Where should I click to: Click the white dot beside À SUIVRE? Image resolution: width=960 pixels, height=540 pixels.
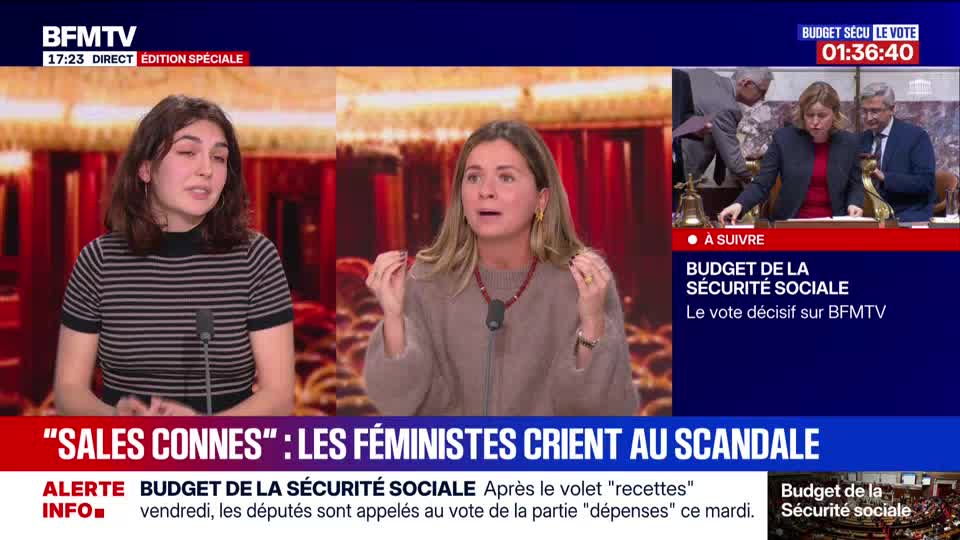tap(692, 239)
